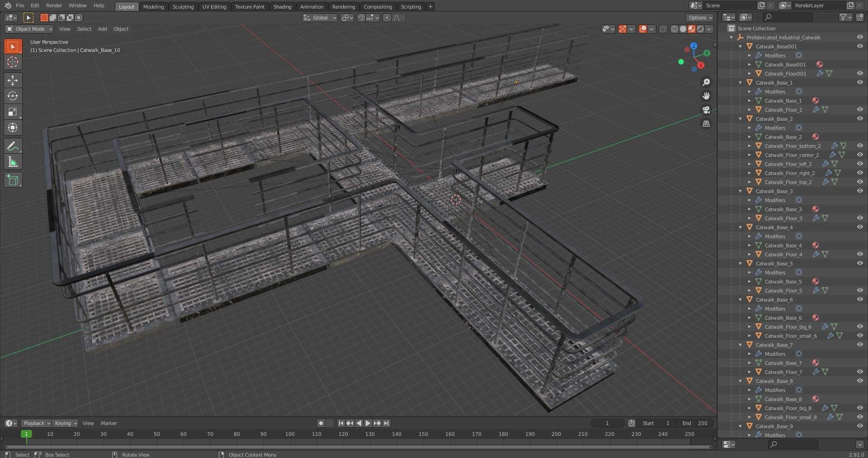Screen dimensions: 868x458
Task: Jump to next keyframe
Action: tap(377, 423)
